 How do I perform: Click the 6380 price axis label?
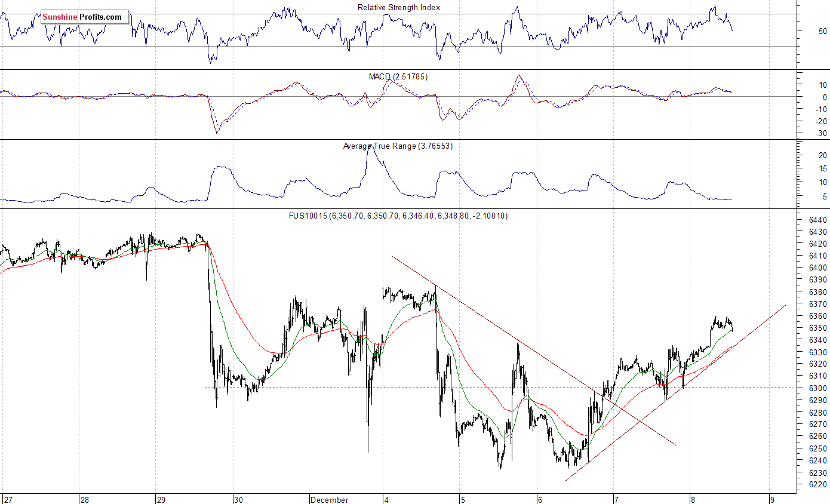point(817,292)
